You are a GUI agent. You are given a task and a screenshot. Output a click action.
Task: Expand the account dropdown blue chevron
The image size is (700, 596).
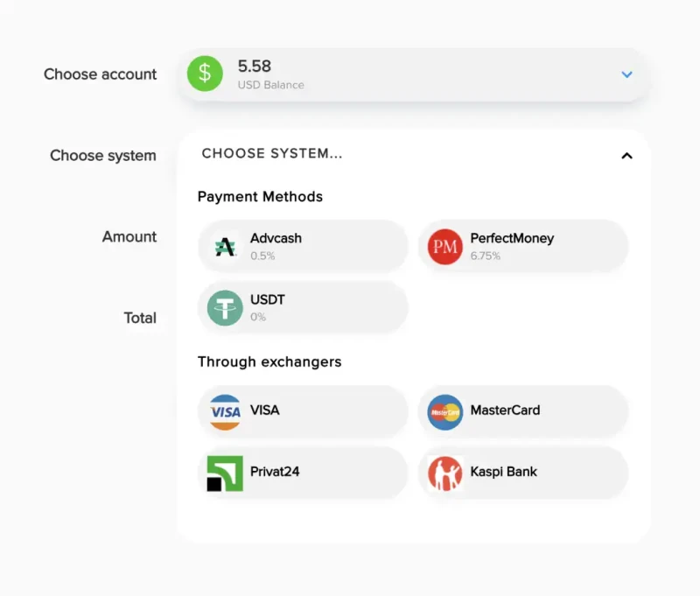click(x=626, y=74)
